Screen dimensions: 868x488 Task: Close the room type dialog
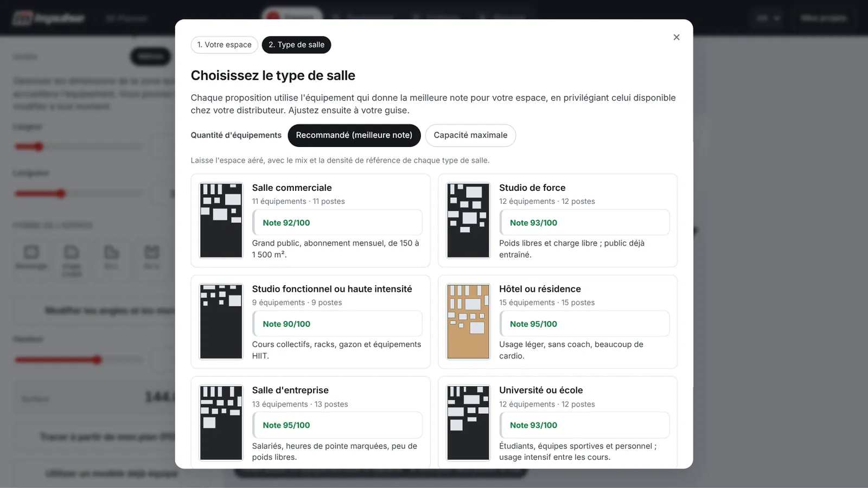click(676, 37)
